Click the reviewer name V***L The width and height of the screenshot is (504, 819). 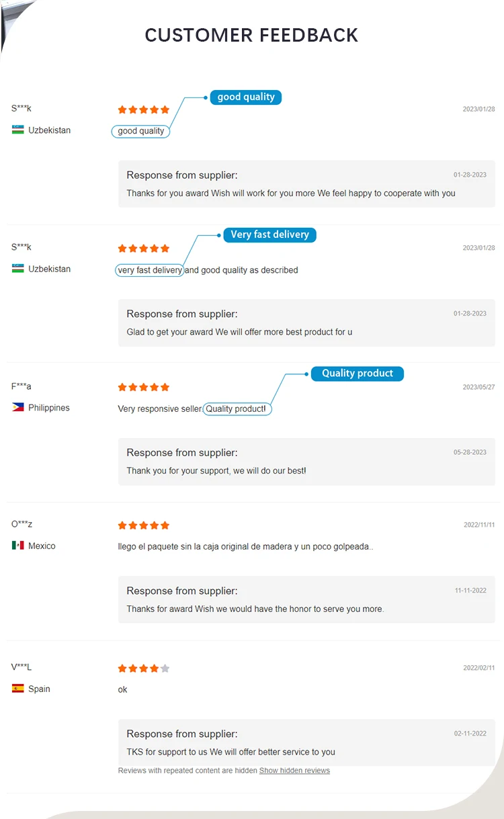tap(22, 667)
